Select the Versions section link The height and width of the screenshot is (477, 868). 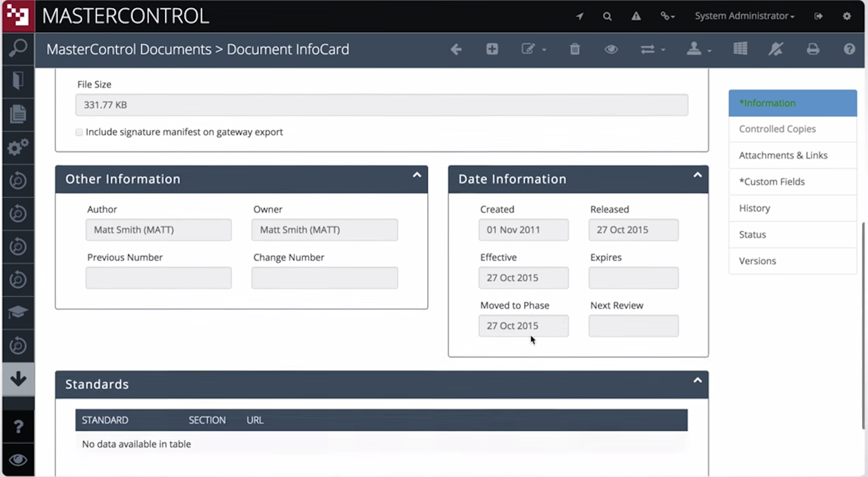[757, 261]
